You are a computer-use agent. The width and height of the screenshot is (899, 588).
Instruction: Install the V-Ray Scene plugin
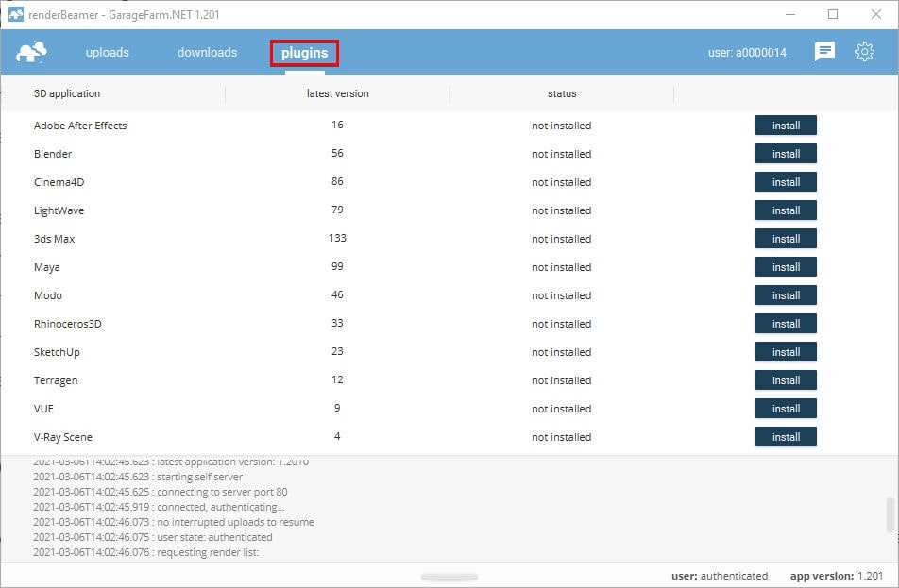pyautogui.click(x=786, y=437)
